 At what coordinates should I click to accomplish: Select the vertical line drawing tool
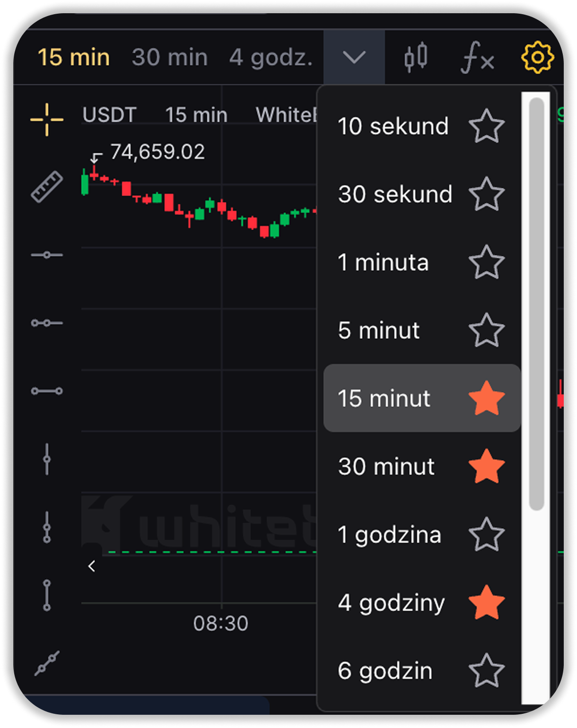pyautogui.click(x=47, y=459)
